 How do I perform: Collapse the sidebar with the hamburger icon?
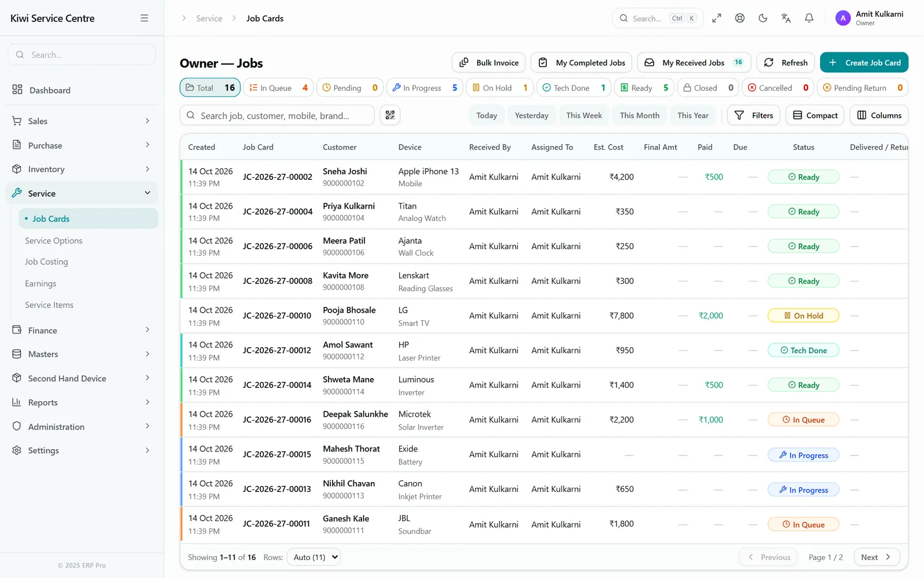[144, 18]
